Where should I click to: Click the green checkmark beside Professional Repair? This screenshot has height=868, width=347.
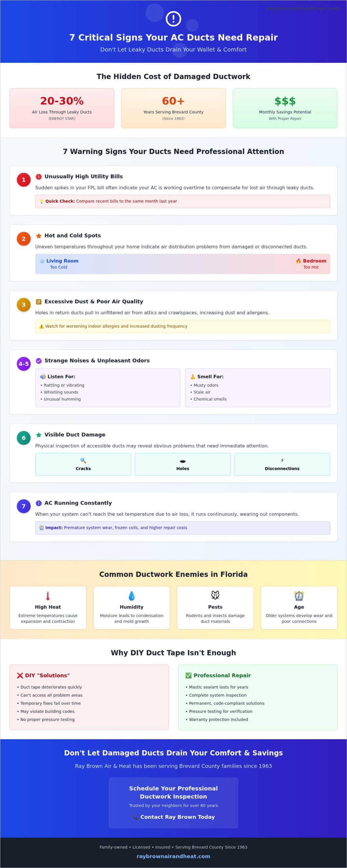coord(188,675)
